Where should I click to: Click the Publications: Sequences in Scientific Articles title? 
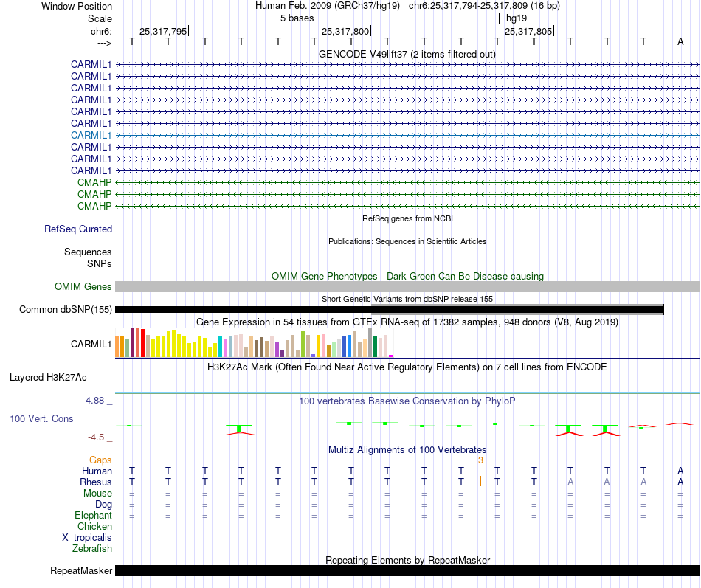tap(407, 241)
